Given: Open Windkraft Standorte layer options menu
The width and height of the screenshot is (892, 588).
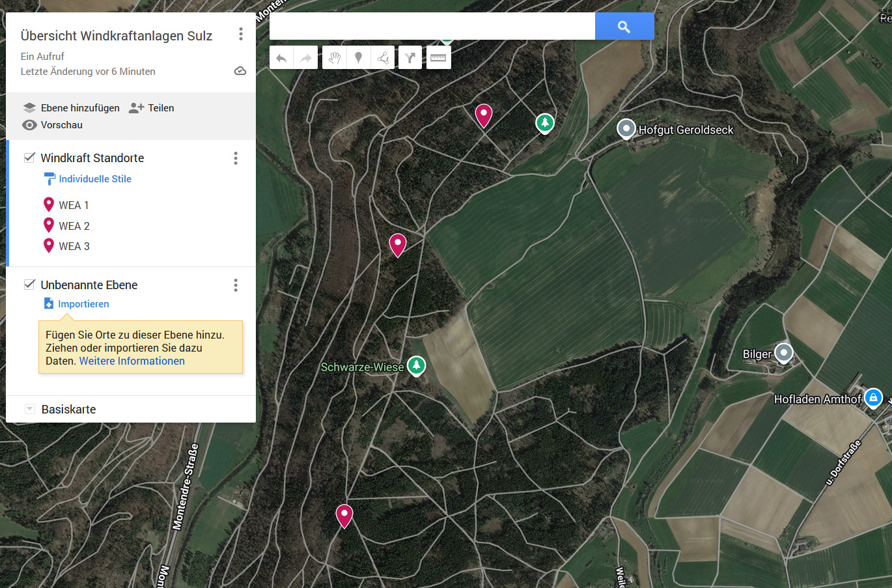Looking at the screenshot, I should pos(236,158).
